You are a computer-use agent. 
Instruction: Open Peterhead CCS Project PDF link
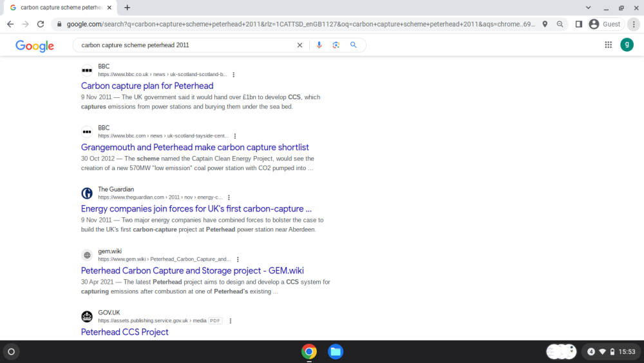click(124, 332)
